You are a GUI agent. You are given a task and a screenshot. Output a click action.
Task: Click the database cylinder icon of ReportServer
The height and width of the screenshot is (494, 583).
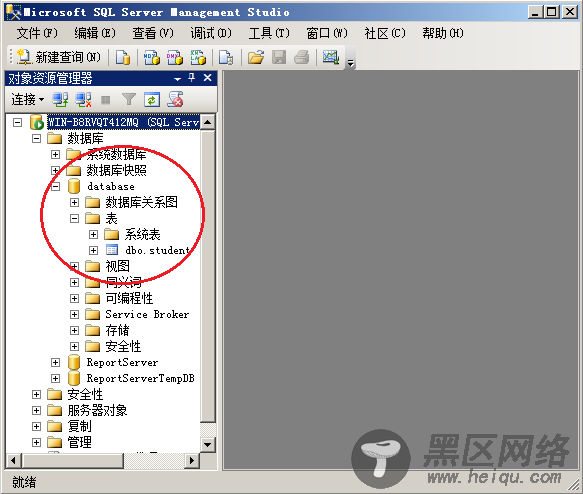click(x=74, y=362)
